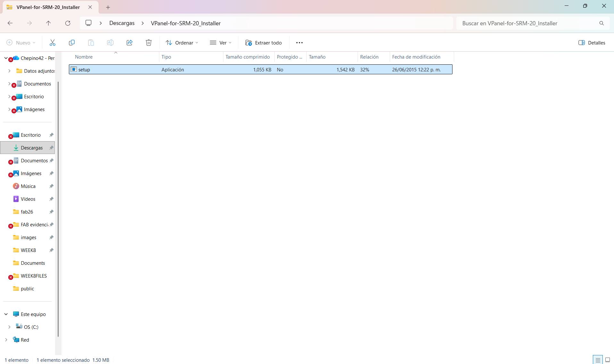The height and width of the screenshot is (364, 614).
Task: Click the Cut icon in the toolbar
Action: (x=53, y=43)
